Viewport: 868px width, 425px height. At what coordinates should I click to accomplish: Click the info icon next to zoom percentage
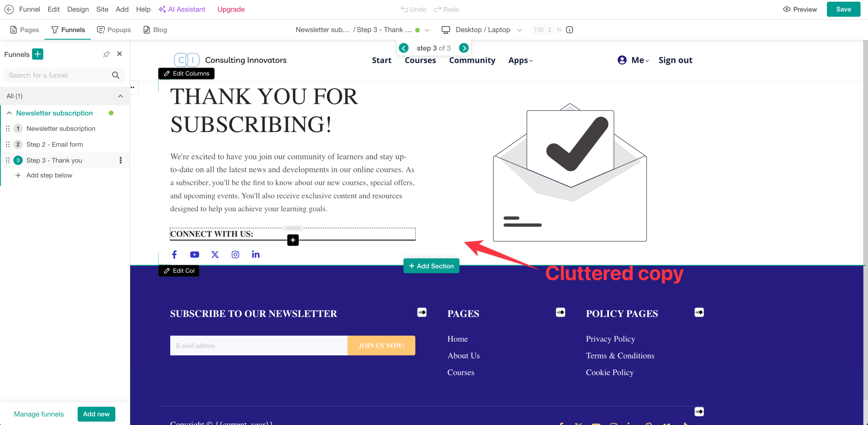tap(569, 30)
